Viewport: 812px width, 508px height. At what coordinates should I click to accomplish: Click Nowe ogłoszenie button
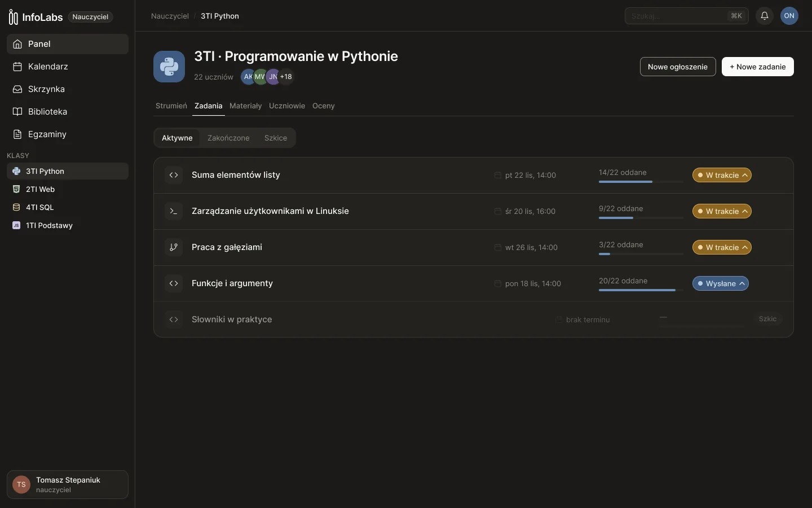click(678, 67)
